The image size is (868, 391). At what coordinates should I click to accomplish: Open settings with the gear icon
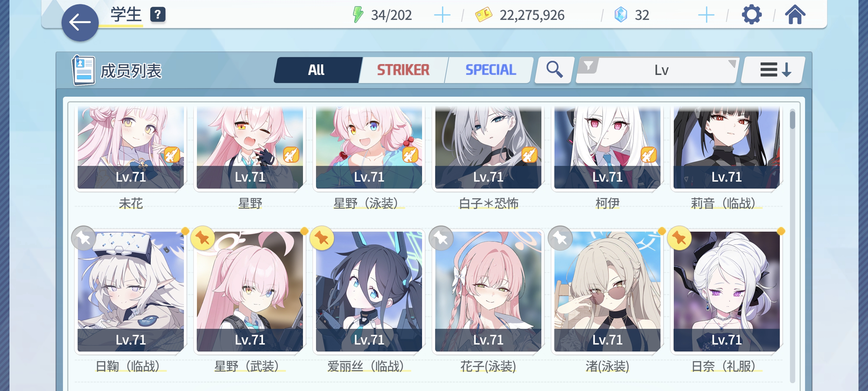pos(751,15)
